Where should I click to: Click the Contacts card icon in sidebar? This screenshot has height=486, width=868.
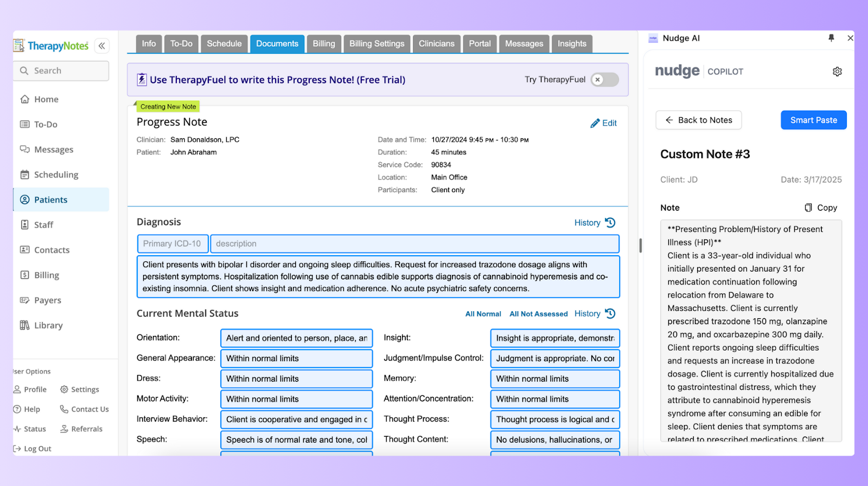tap(24, 250)
